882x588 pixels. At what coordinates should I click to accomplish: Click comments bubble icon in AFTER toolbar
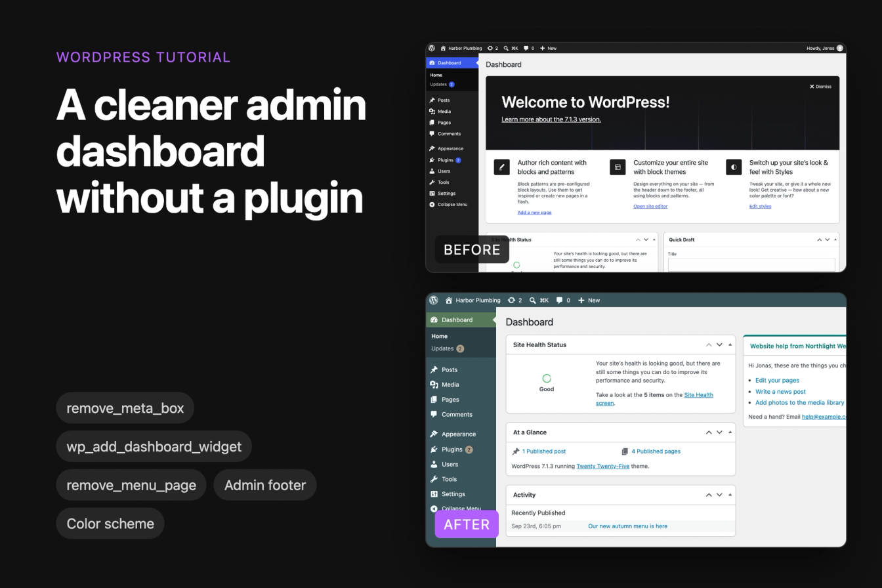[559, 301]
